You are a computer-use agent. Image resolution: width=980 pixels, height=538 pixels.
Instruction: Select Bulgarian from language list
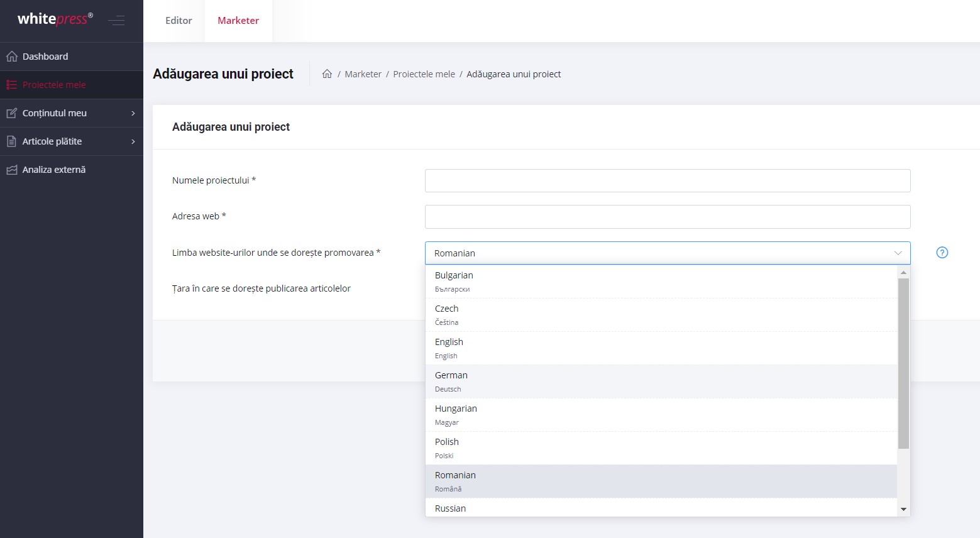pyautogui.click(x=661, y=282)
